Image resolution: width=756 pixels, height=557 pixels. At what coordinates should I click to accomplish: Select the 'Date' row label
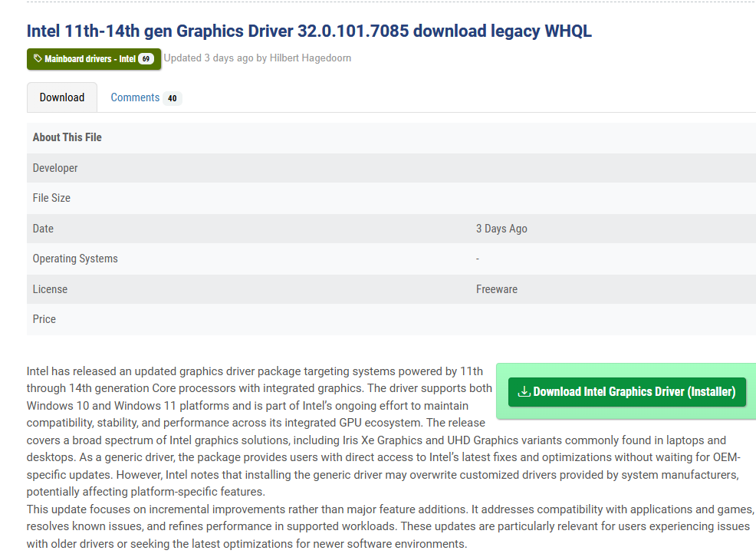(x=43, y=229)
